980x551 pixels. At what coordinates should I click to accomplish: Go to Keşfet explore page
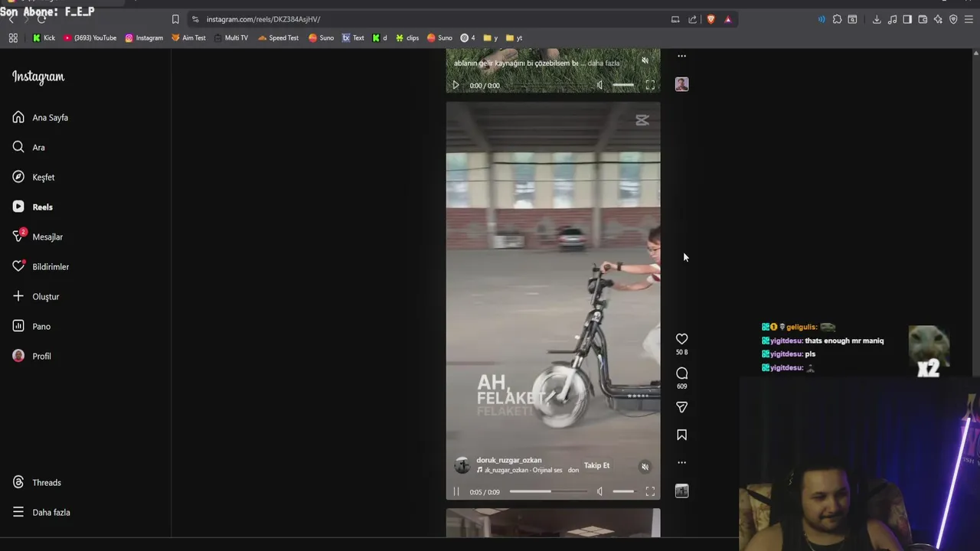tap(33, 177)
